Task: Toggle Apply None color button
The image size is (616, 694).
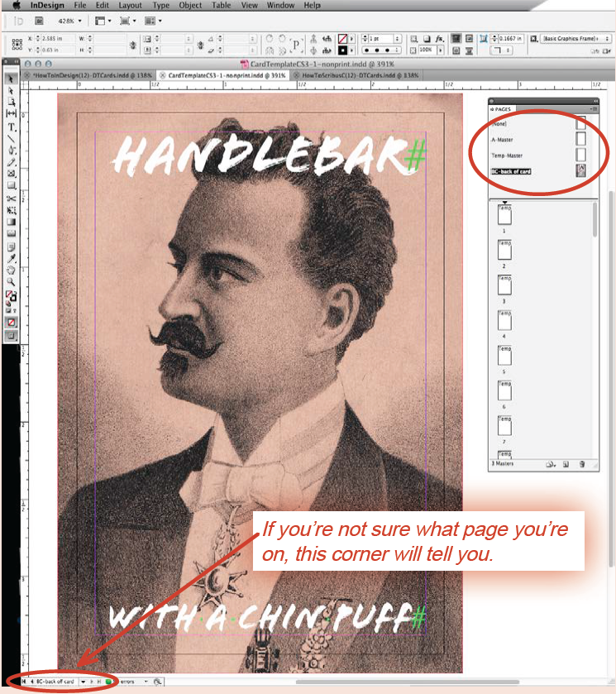Action: click(12, 322)
